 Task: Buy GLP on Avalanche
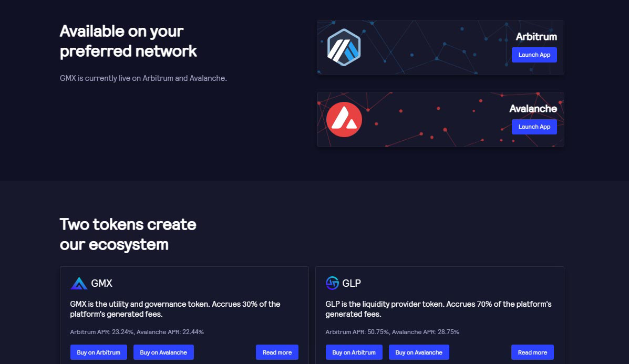(419, 352)
